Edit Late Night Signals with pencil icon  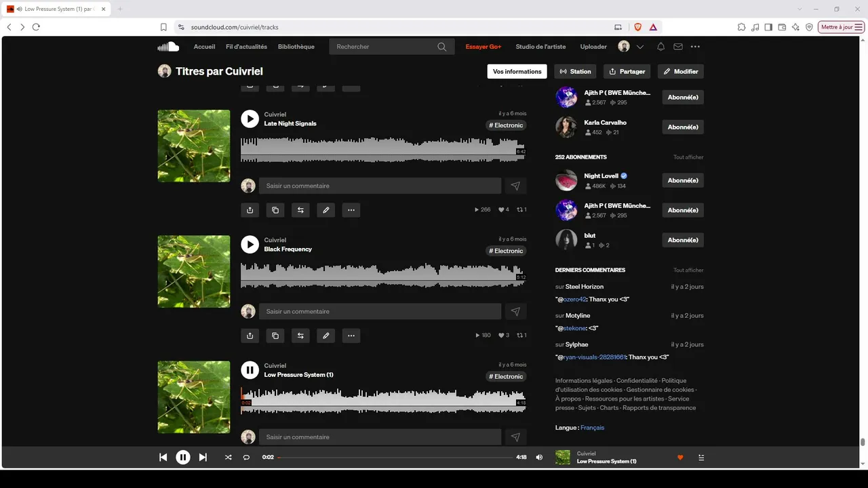(x=326, y=210)
